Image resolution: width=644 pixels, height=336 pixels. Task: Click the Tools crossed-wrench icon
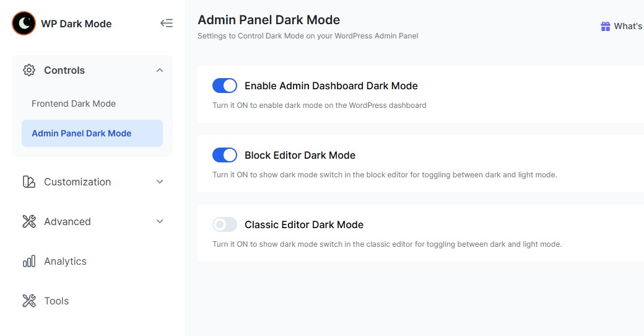point(29,301)
